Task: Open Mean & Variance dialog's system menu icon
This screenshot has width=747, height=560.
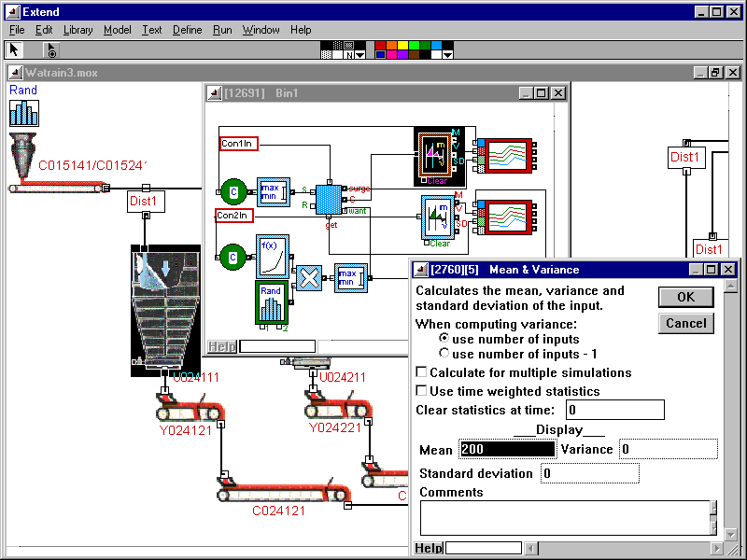Action: tap(421, 270)
